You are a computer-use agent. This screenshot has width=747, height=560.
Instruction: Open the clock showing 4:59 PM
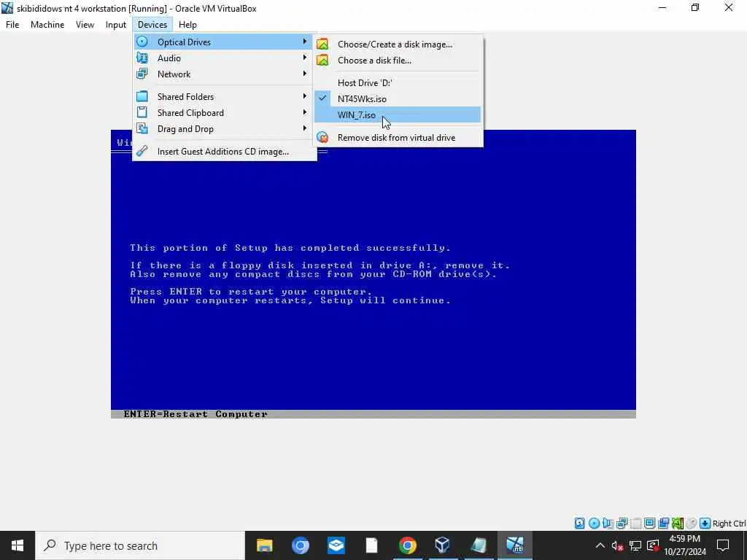[x=685, y=545]
